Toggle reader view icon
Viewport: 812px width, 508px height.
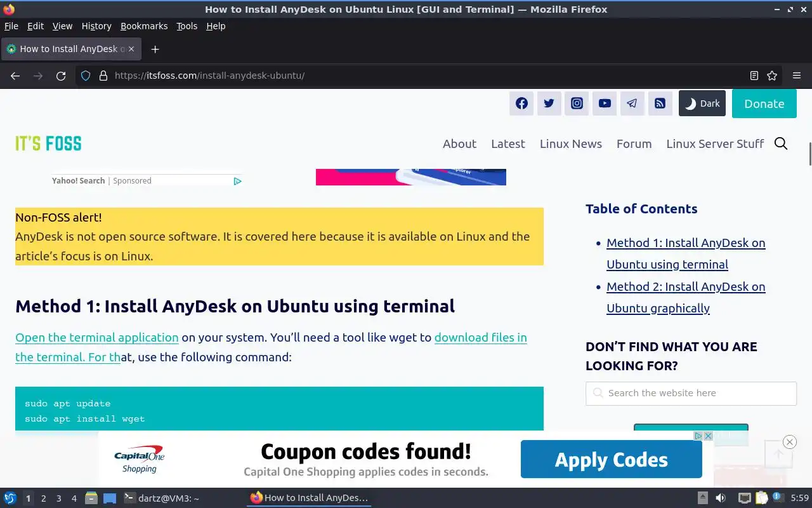click(x=754, y=76)
